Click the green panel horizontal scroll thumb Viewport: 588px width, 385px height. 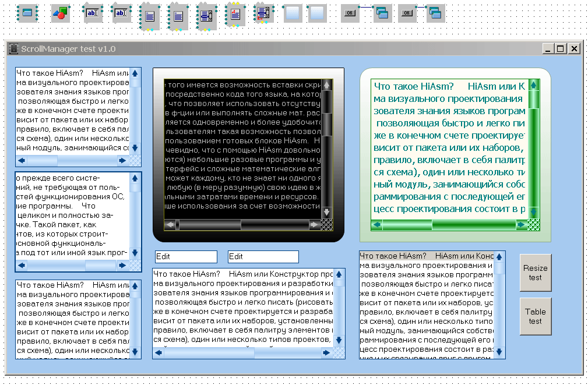click(407, 225)
